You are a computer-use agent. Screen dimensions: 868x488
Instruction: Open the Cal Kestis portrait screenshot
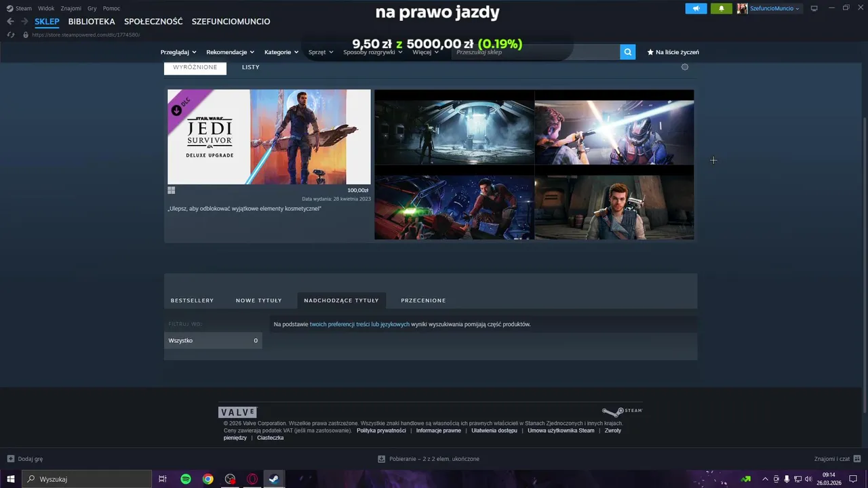(614, 202)
